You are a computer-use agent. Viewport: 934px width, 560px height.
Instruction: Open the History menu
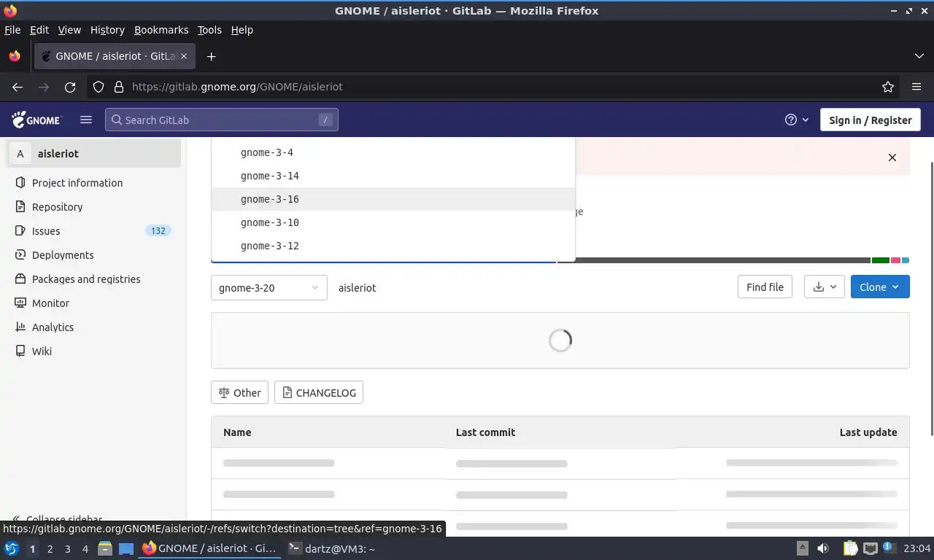[x=107, y=30]
